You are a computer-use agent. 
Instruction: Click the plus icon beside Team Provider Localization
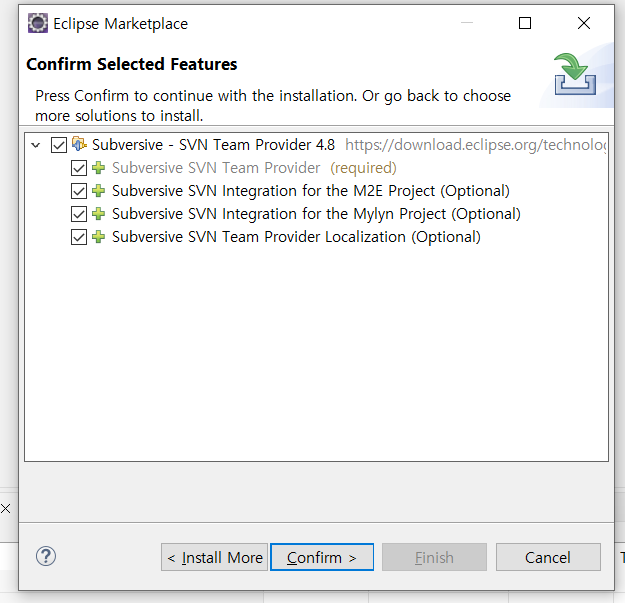[x=98, y=237]
